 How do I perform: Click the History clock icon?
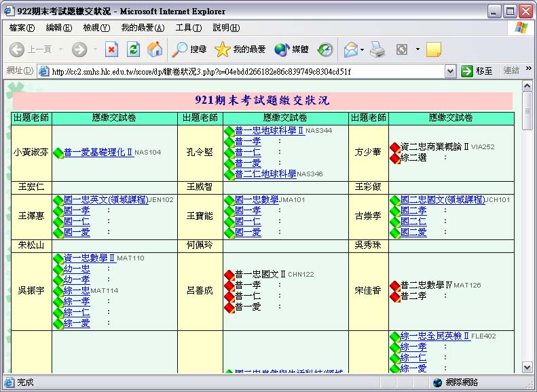point(326,49)
